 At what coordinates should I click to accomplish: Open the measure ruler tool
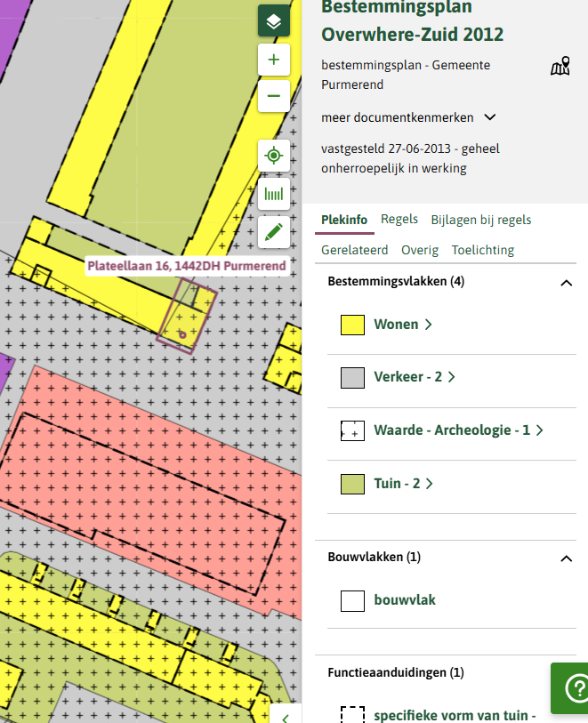(274, 194)
